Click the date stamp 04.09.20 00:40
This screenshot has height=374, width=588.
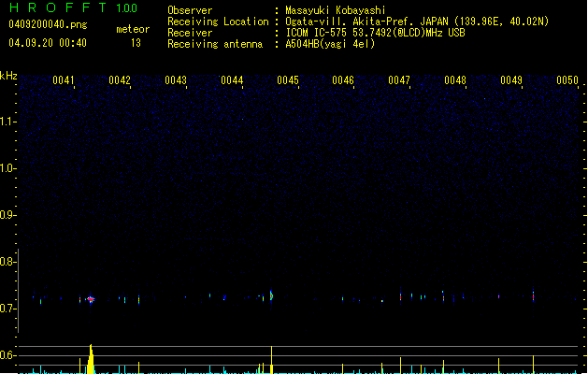[48, 43]
